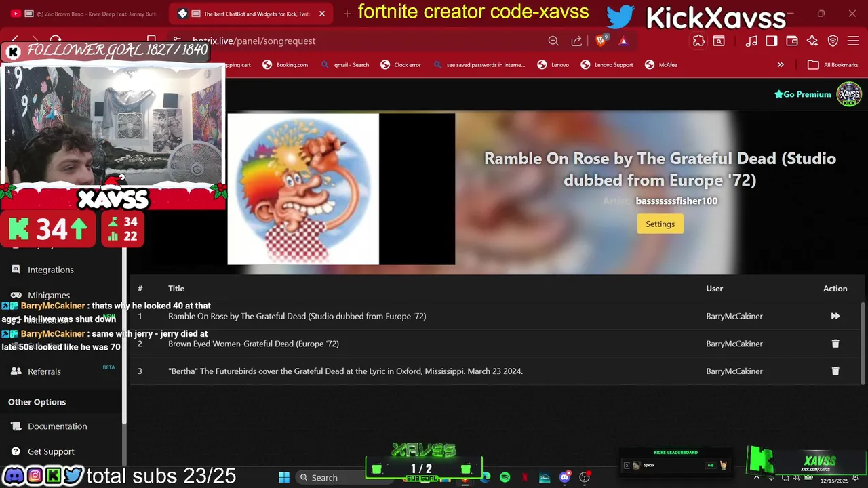Screen dimensions: 868x488
Task: Click BarryMcCakiner user in row 3
Action: (x=734, y=371)
